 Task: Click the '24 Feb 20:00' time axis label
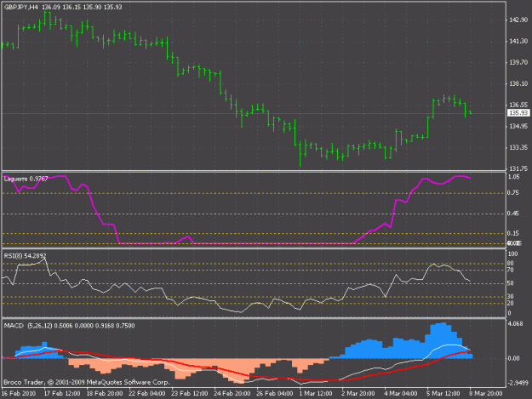pyautogui.click(x=232, y=394)
